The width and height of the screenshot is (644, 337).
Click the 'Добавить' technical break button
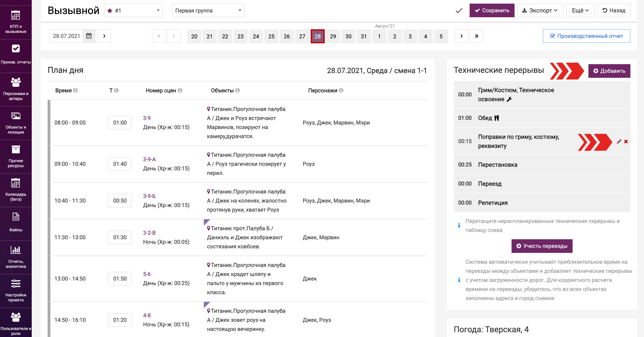pyautogui.click(x=609, y=71)
